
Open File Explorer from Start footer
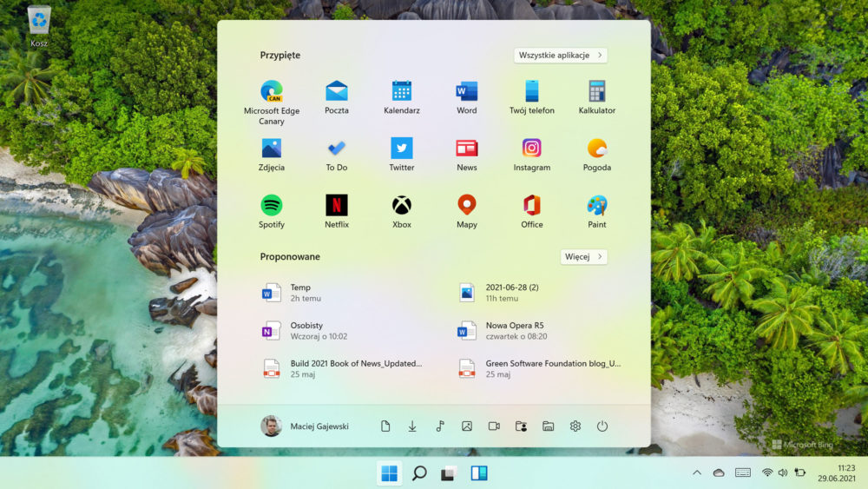pos(548,426)
